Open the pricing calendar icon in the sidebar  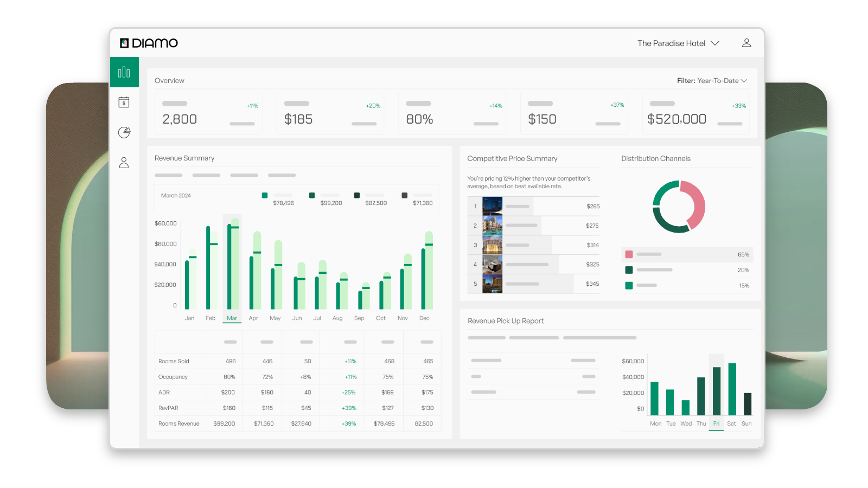[124, 102]
